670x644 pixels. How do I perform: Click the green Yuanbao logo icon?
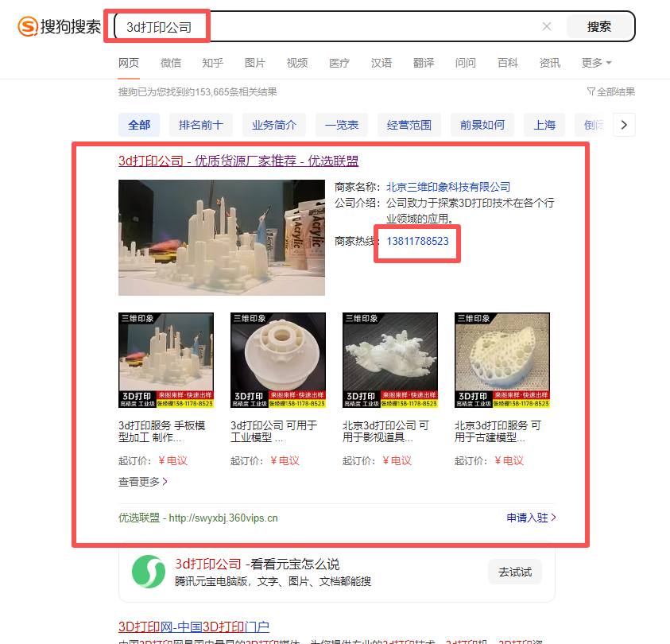(148, 572)
